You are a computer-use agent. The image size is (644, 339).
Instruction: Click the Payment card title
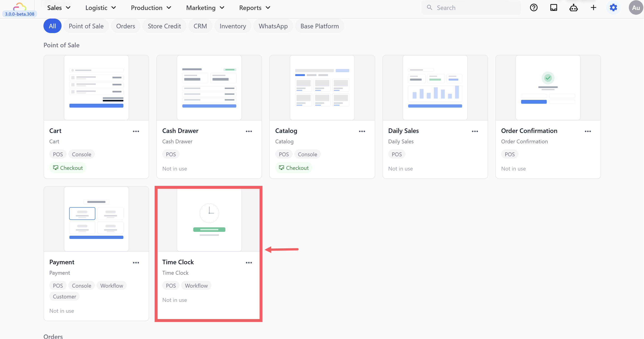pos(62,262)
